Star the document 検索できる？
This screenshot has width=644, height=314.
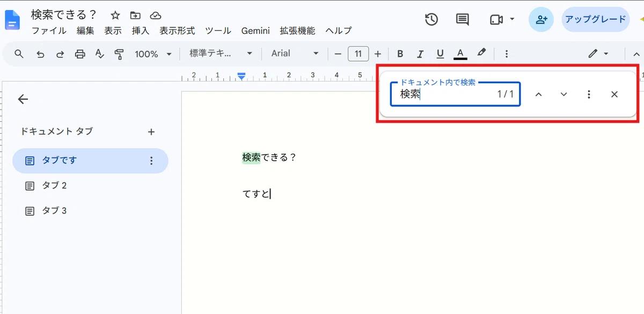pyautogui.click(x=114, y=15)
